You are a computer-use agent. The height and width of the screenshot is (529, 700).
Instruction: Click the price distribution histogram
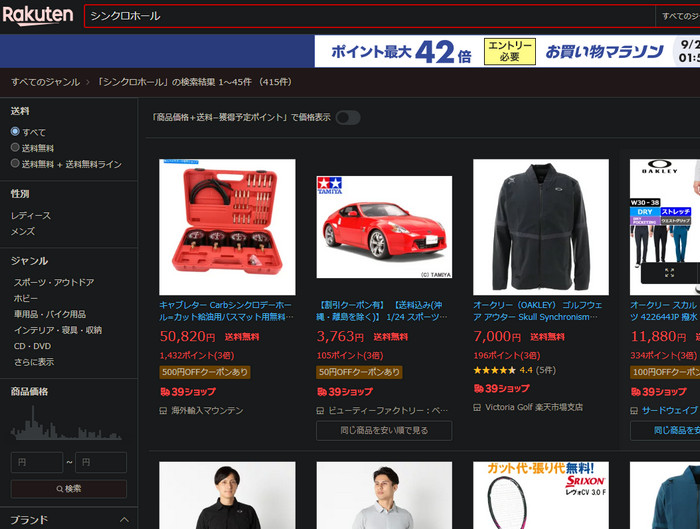tap(66, 423)
